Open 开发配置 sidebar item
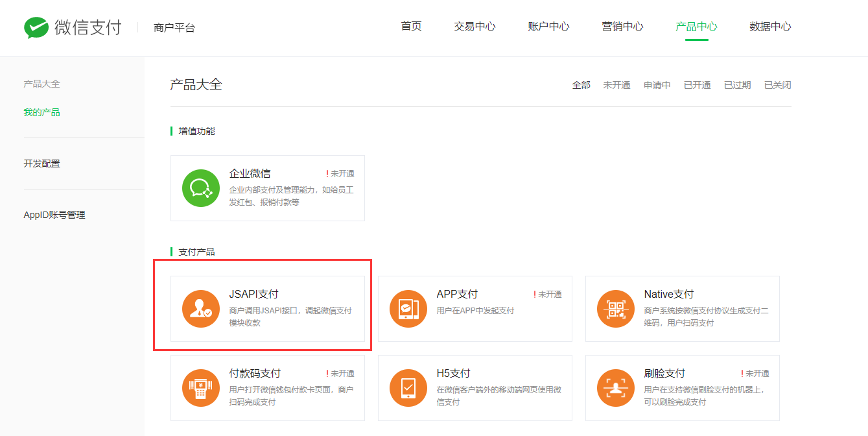 [41, 163]
